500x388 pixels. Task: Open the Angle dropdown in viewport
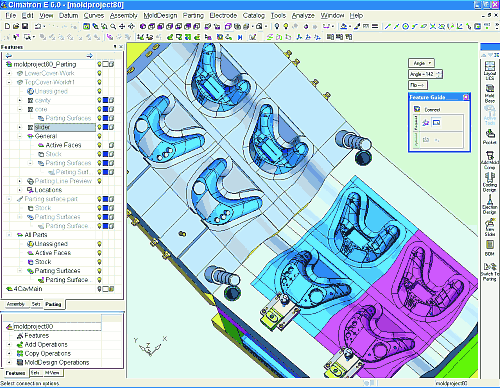(422, 63)
